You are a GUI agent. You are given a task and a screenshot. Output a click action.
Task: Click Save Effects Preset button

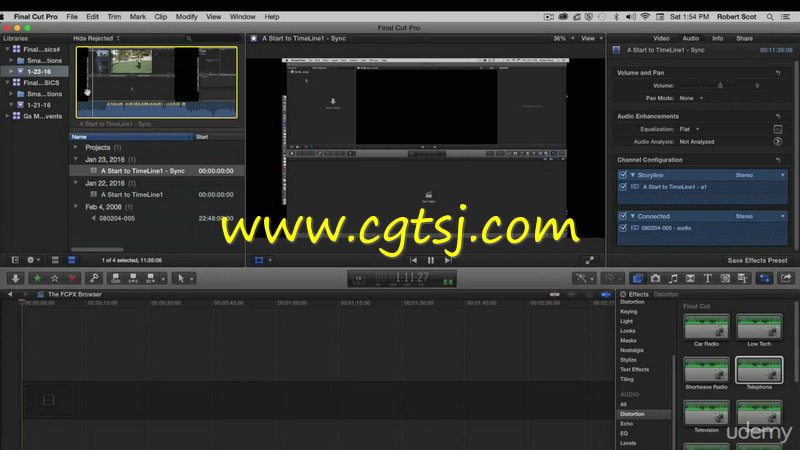tap(757, 260)
